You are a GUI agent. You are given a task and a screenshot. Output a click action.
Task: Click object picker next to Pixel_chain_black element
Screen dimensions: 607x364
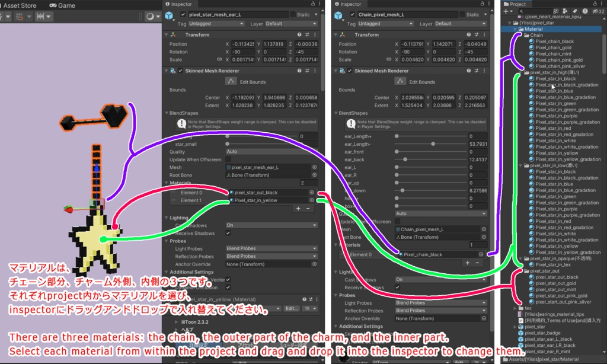[481, 254]
